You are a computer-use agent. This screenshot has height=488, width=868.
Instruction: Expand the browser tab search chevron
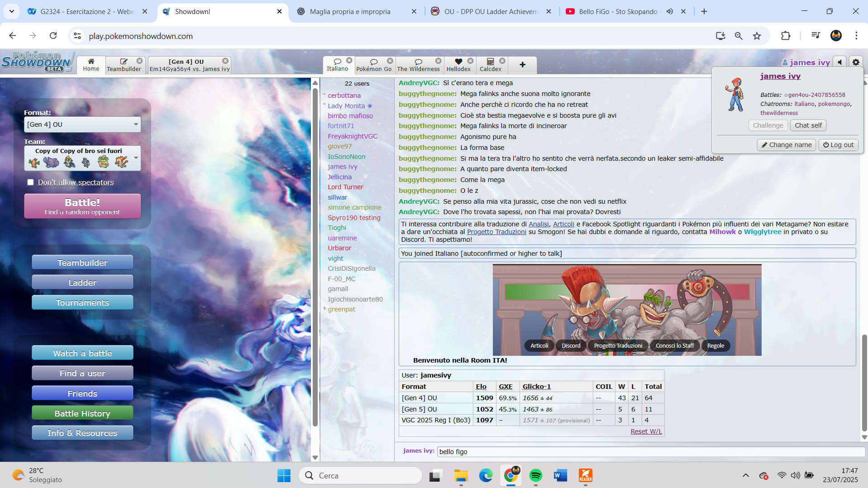pyautogui.click(x=11, y=11)
